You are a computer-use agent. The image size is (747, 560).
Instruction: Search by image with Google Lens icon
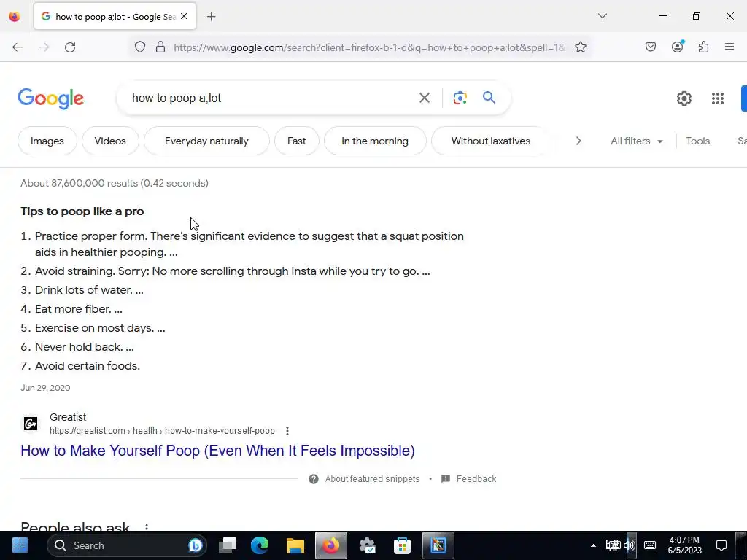tap(460, 98)
